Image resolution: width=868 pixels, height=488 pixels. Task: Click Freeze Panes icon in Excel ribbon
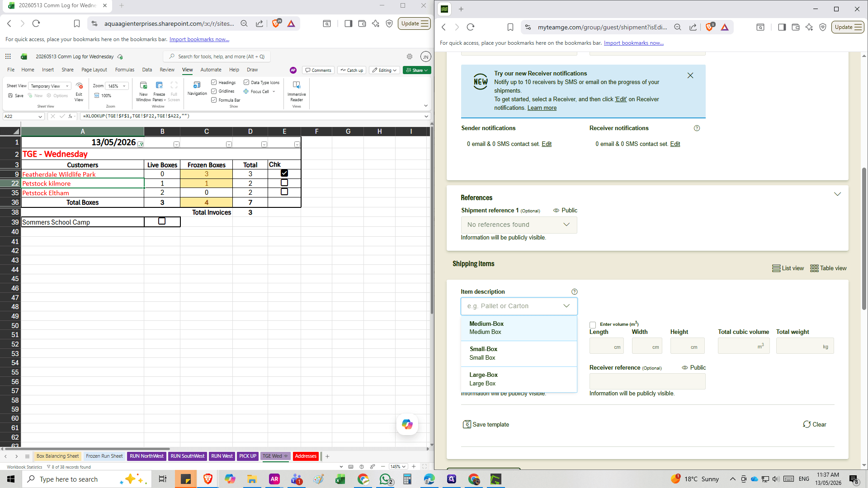159,85
